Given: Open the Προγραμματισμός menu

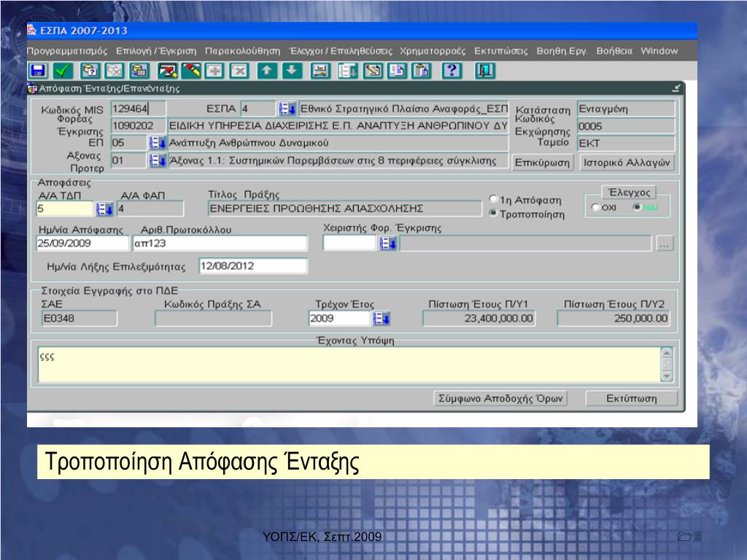Looking at the screenshot, I should point(67,51).
